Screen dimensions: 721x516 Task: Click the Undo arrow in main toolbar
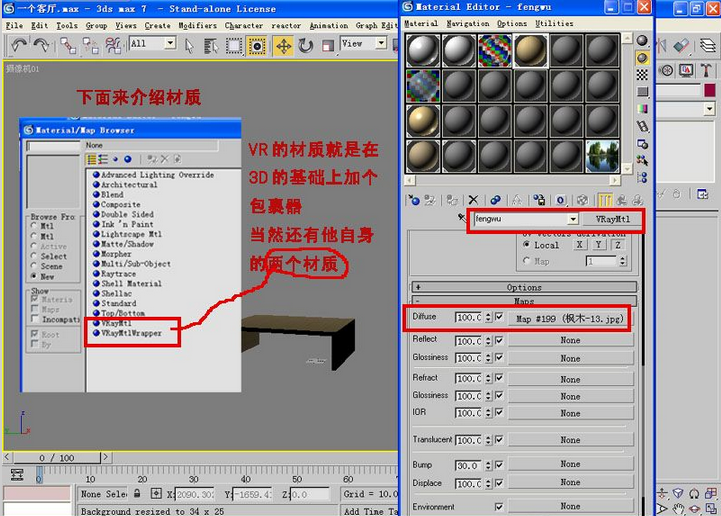coord(18,45)
